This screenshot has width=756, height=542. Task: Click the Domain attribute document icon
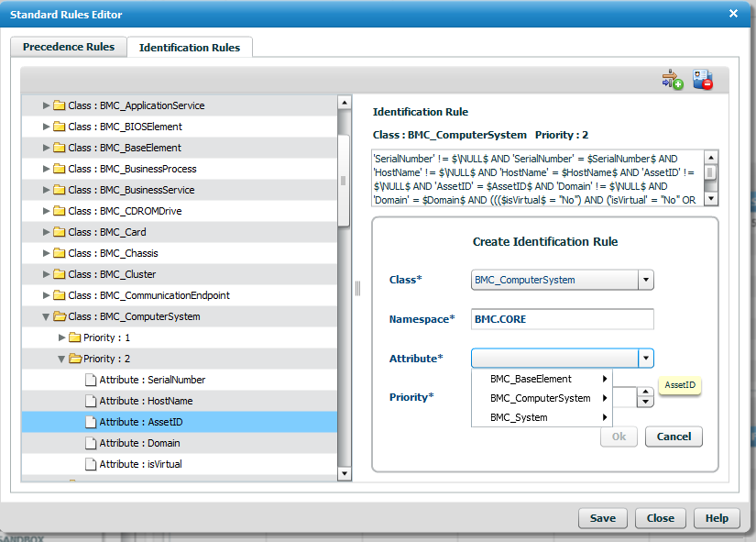tap(91, 443)
